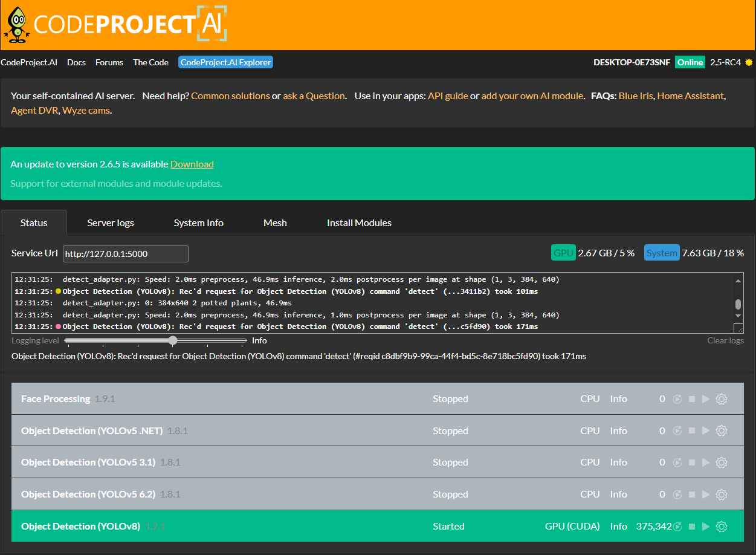Restart Object Detection (YOLOv5 3.1) module

tap(677, 462)
